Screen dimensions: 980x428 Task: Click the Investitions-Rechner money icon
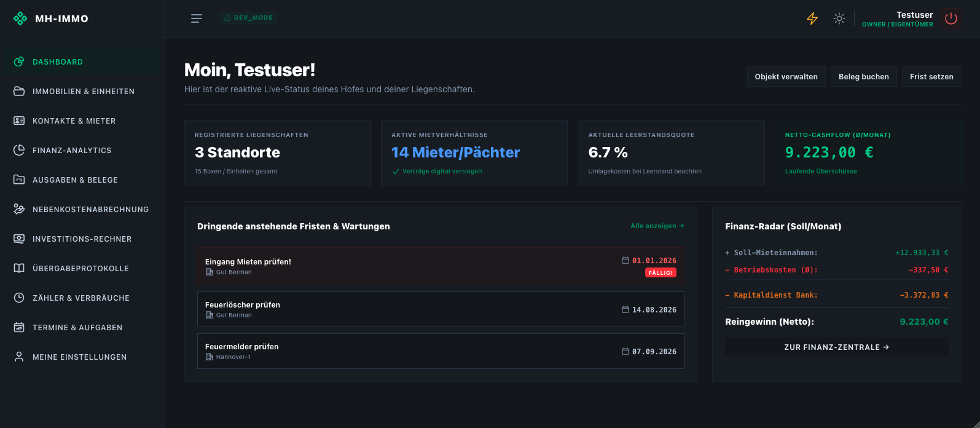click(x=19, y=239)
